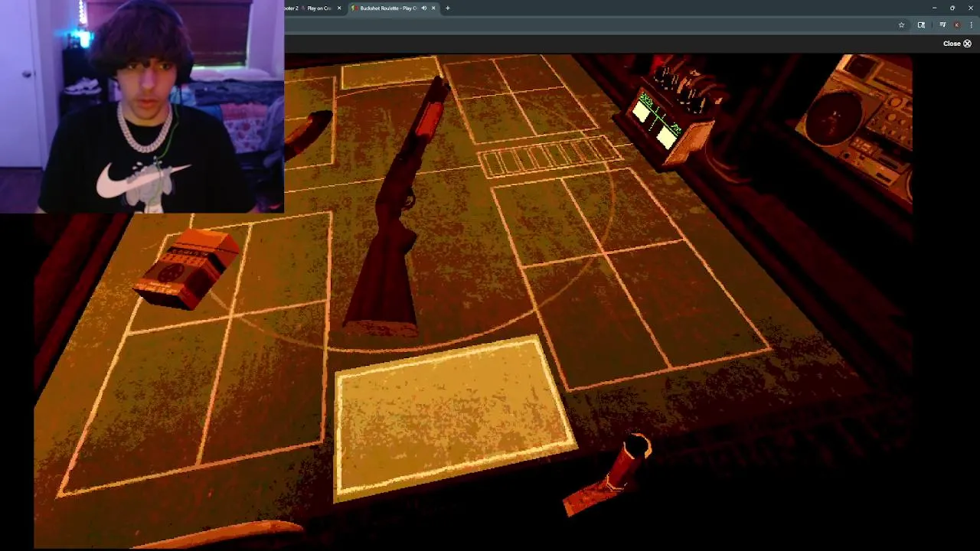Open a new browser tab

click(447, 8)
